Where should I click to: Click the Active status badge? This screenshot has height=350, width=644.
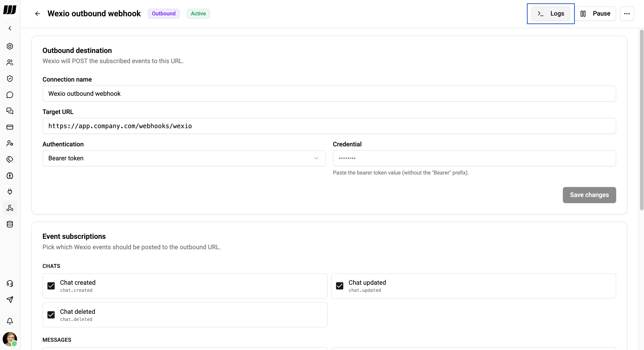point(198,13)
